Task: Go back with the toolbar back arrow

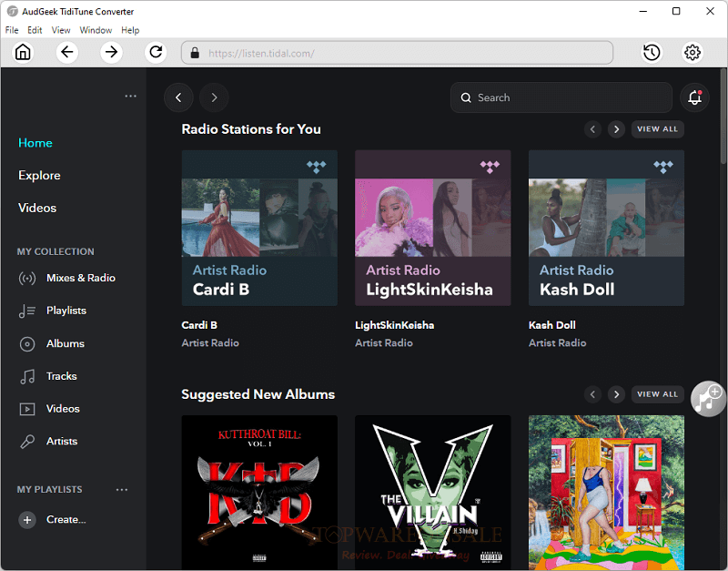Action: click(x=67, y=52)
